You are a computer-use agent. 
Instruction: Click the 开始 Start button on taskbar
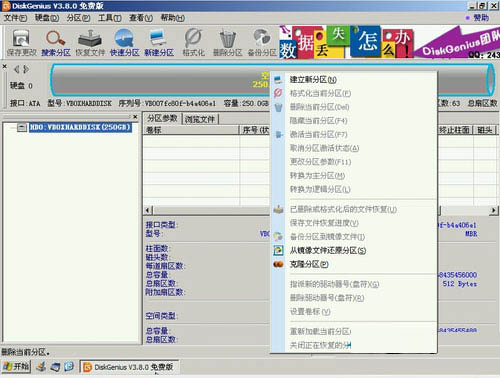tap(16, 367)
